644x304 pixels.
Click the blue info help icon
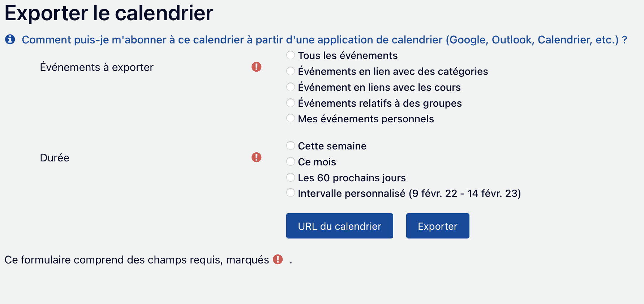click(10, 39)
